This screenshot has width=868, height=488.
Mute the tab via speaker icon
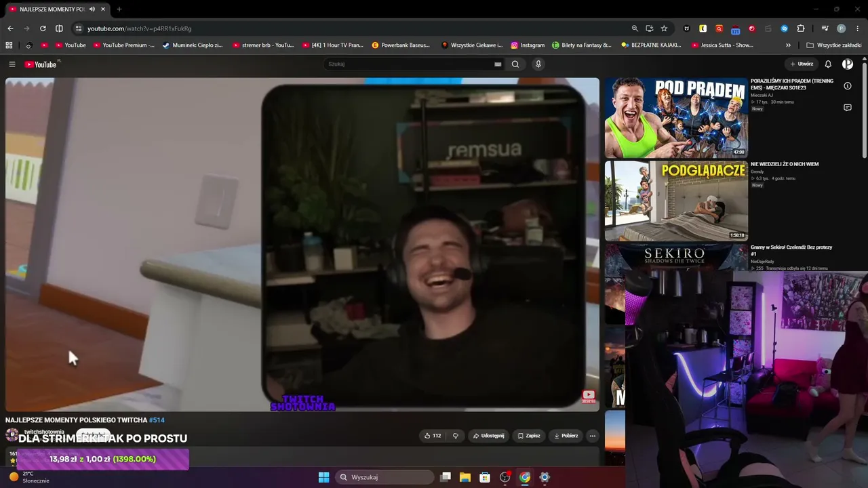tap(92, 9)
